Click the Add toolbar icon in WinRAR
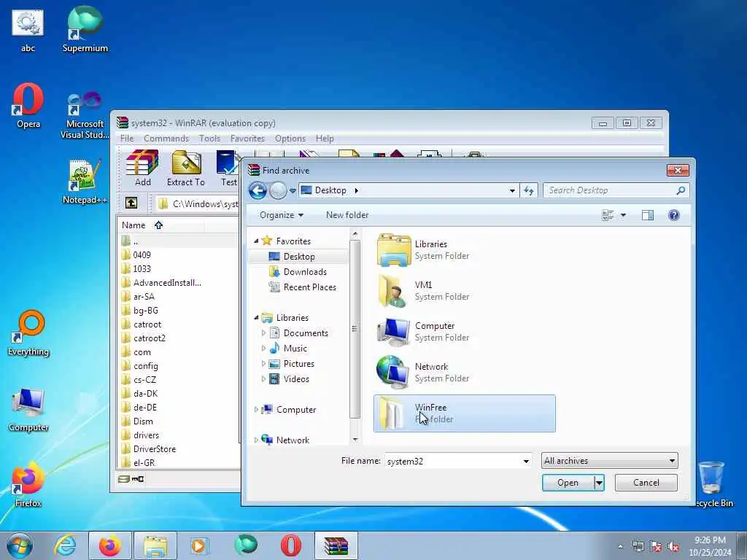This screenshot has height=560, width=747. [142, 168]
